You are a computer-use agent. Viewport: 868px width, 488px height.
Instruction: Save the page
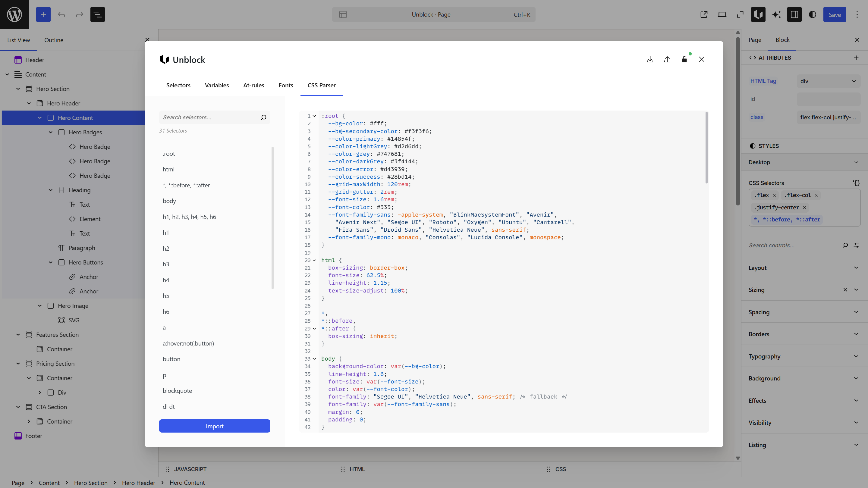tap(835, 14)
